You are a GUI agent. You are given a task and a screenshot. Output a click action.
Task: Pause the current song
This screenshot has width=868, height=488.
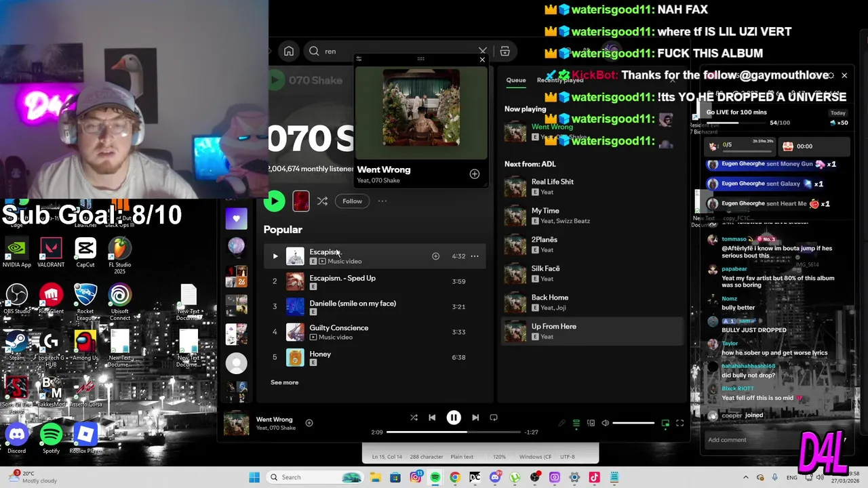[x=454, y=418]
